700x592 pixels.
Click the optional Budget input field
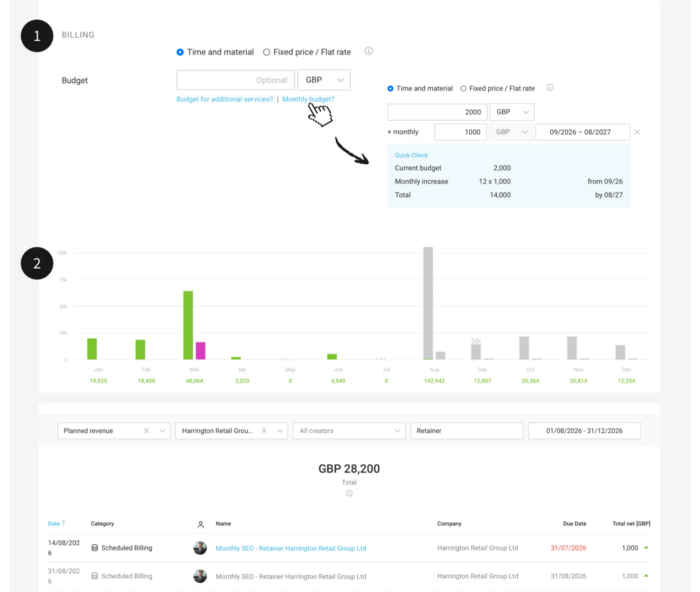click(235, 80)
